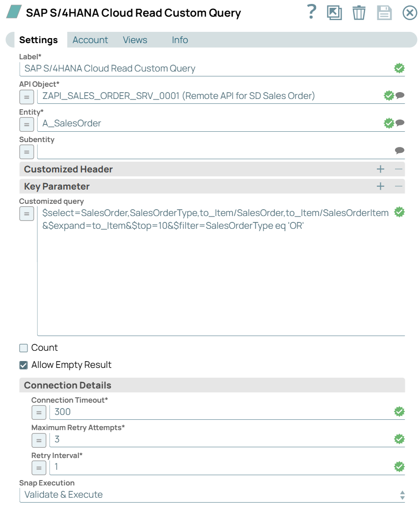The height and width of the screenshot is (508, 420).
Task: Enable the Count checkbox
Action: pyautogui.click(x=24, y=348)
